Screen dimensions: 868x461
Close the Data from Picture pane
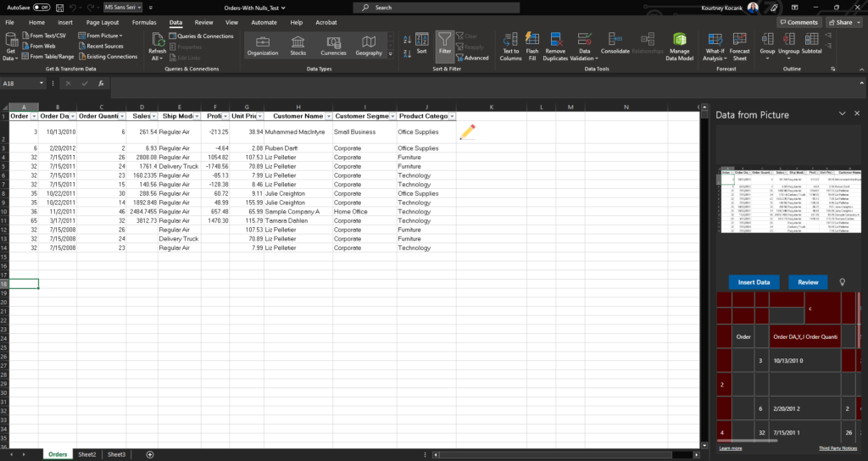[857, 114]
